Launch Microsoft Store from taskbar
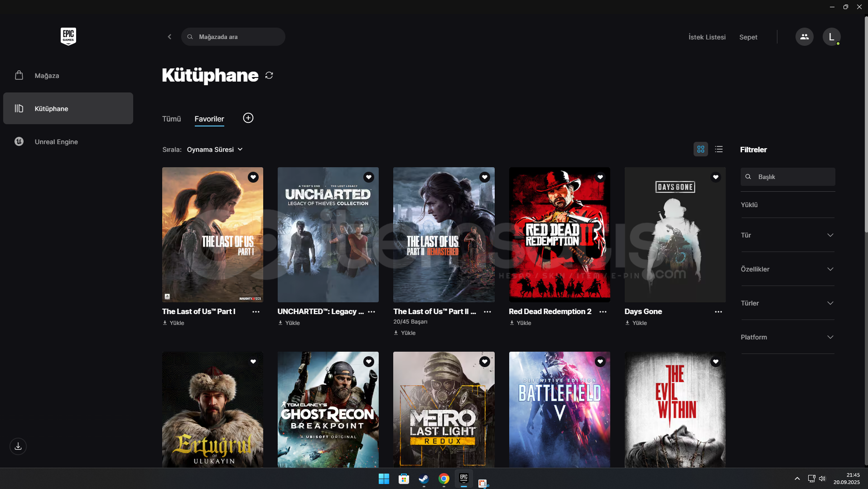The image size is (868, 489). click(x=404, y=479)
